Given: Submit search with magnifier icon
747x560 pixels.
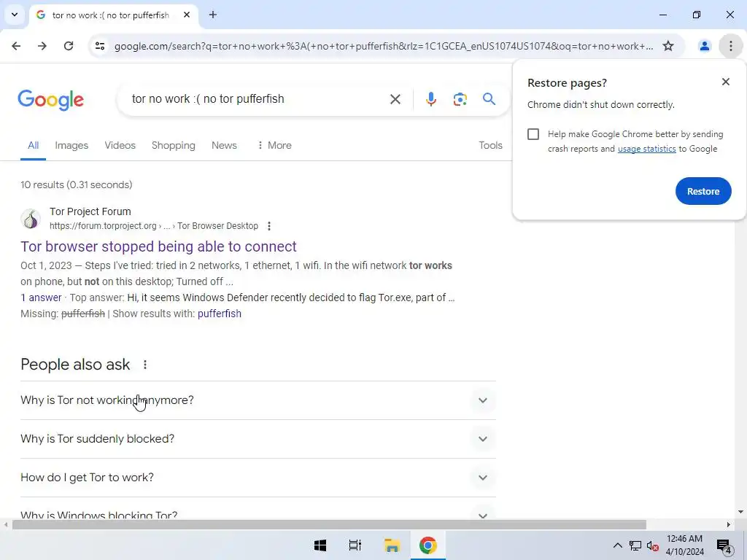Looking at the screenshot, I should point(489,99).
